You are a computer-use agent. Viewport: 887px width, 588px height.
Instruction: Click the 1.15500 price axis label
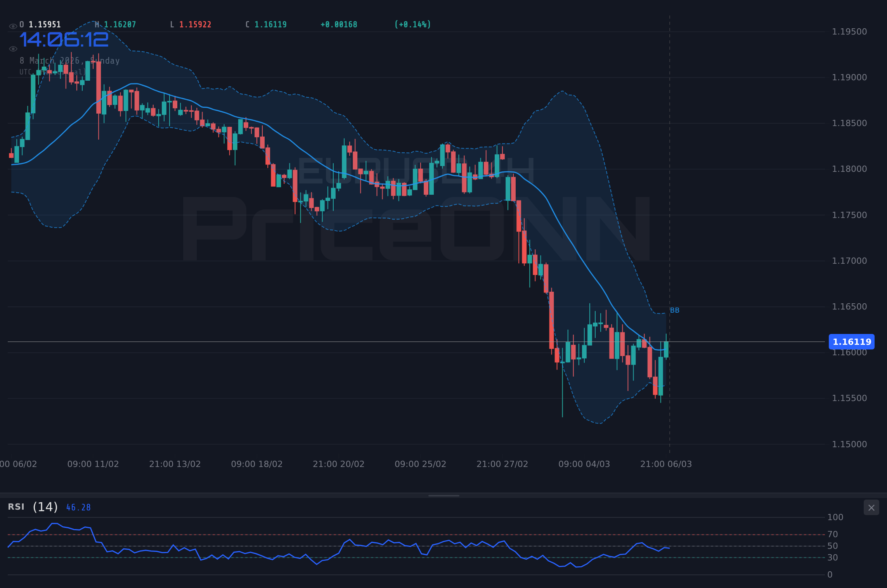coord(849,398)
